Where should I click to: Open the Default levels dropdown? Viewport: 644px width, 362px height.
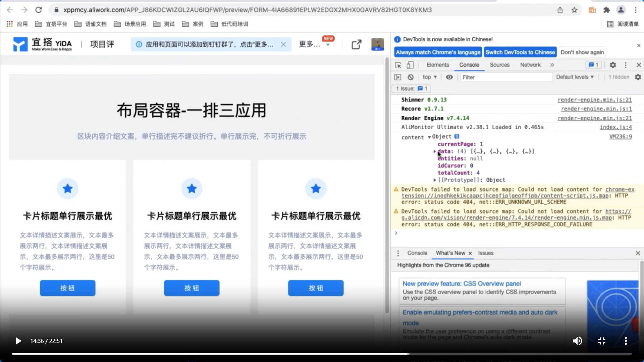pyautogui.click(x=575, y=77)
